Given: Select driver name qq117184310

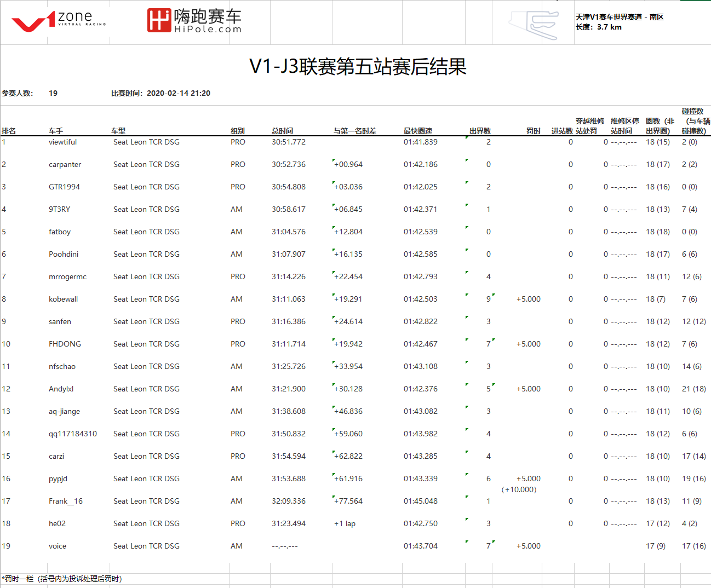Looking at the screenshot, I should tap(73, 434).
